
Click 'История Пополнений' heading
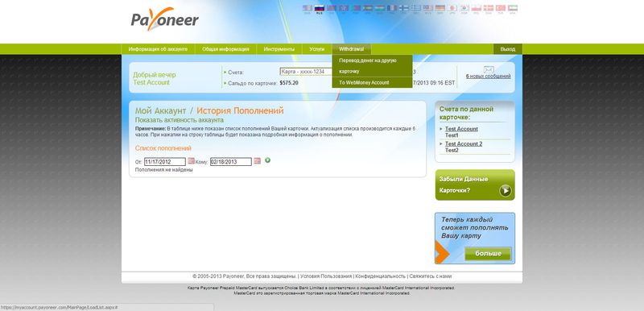pyautogui.click(x=240, y=110)
